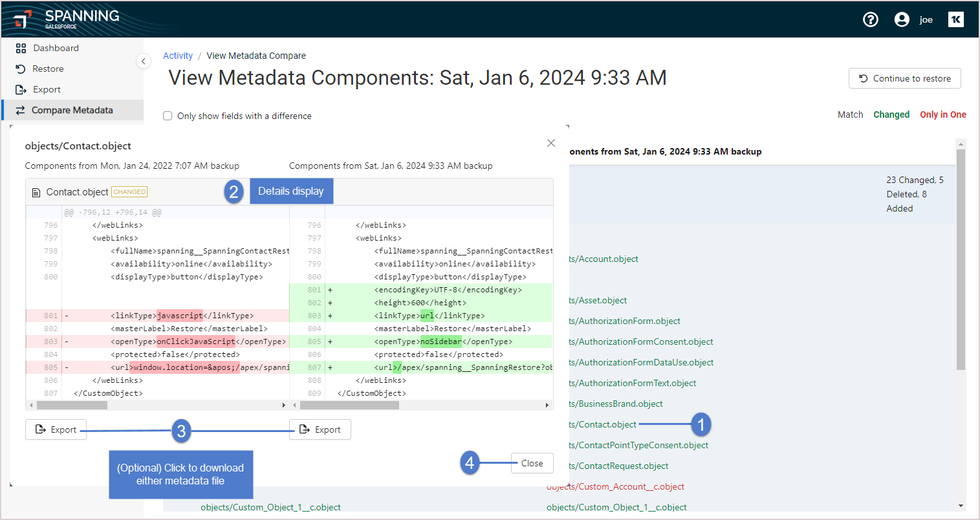Open ContactPointTypeConsent.object link
Viewport: 980px width, 520px height.
pyautogui.click(x=638, y=445)
